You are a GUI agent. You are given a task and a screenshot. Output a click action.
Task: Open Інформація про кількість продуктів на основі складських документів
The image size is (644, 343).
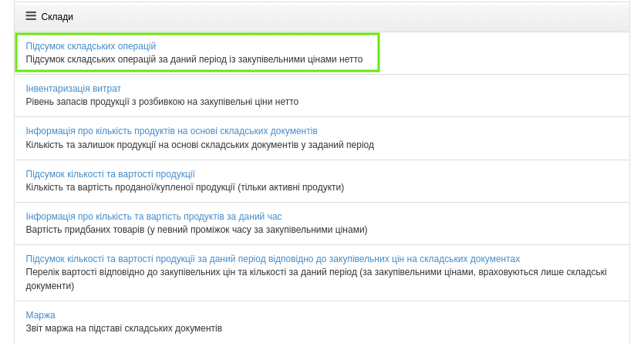coord(171,131)
